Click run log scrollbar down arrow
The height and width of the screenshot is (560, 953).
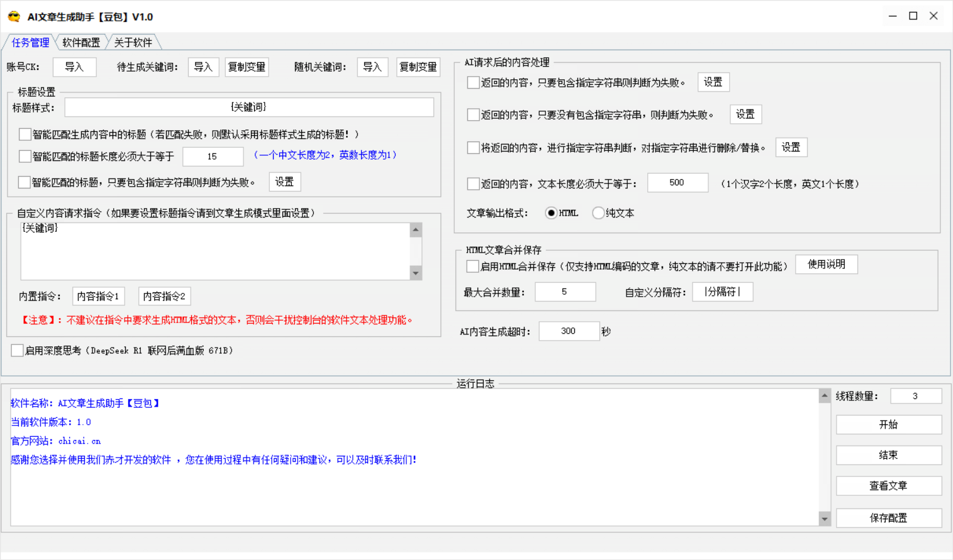(825, 519)
